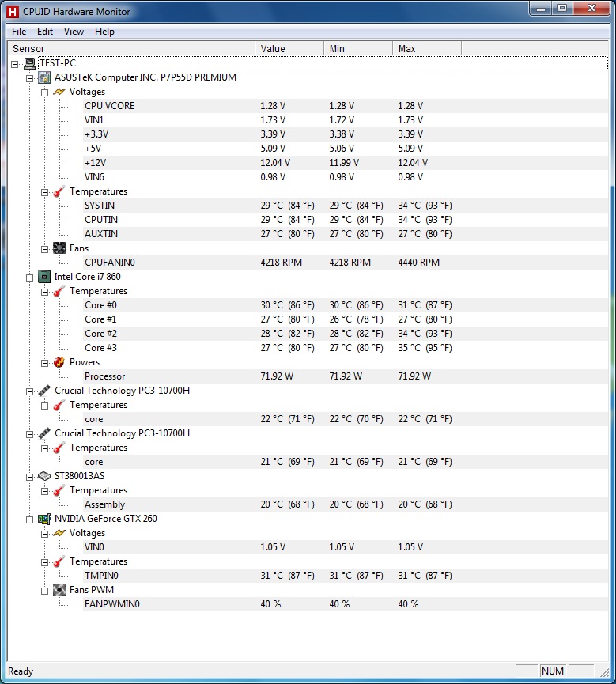
Task: Select the +3.3V voltage row
Action: point(346,134)
